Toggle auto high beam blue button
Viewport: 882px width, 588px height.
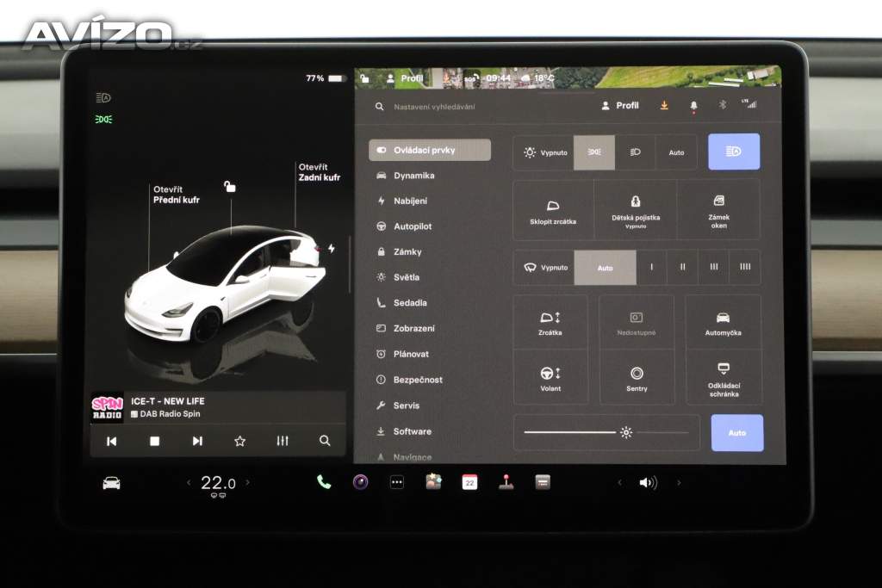tap(734, 152)
